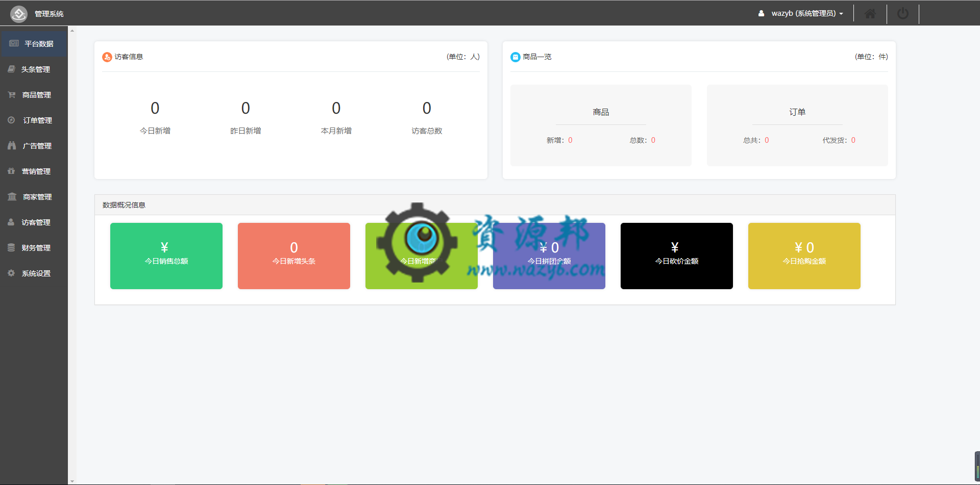Click the purple 今日拼团金额 card
This screenshot has height=485, width=980.
(x=549, y=256)
